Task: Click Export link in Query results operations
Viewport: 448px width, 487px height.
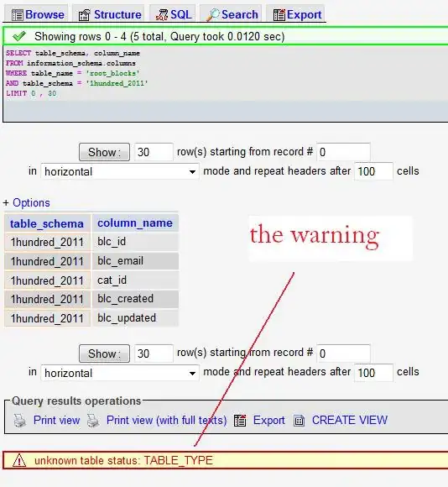Action: [268, 420]
